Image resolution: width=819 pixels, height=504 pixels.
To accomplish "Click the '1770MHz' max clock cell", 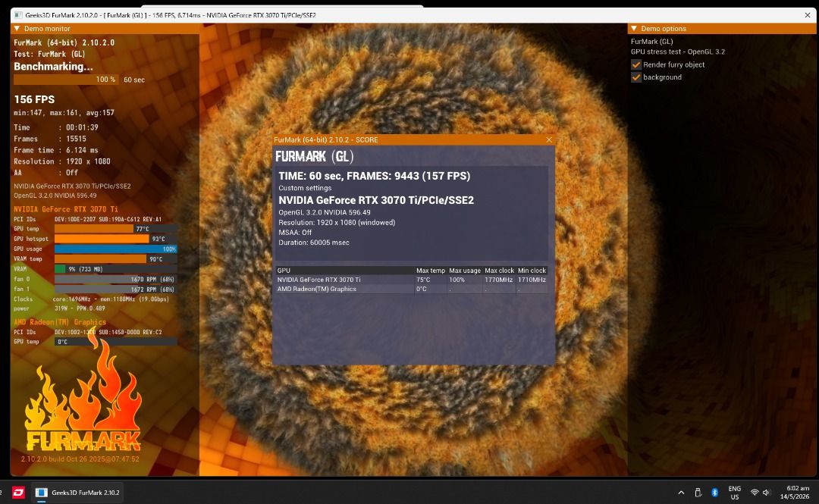I will [498, 280].
